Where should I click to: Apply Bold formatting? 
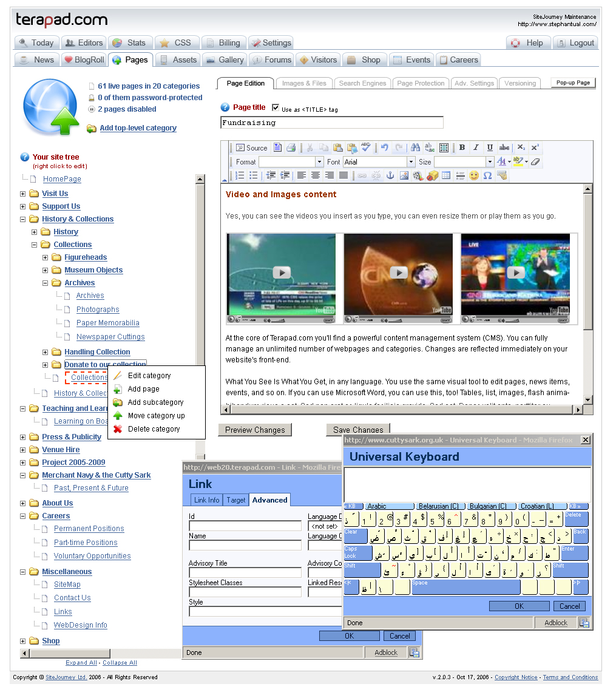(462, 147)
